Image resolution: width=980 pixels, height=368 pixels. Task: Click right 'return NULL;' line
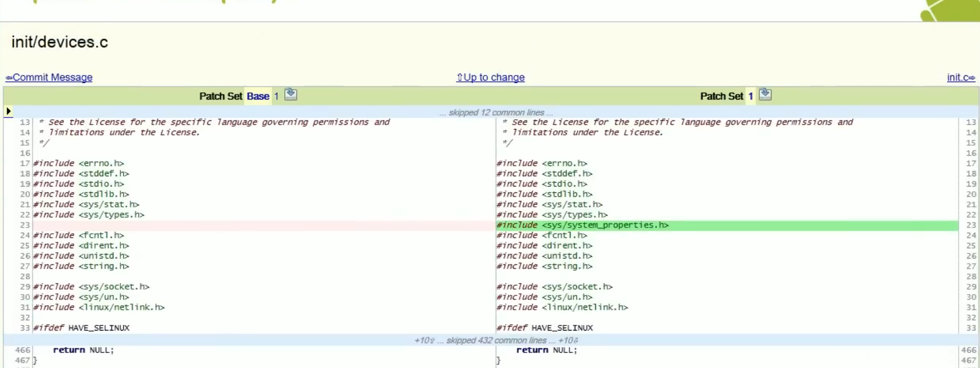[547, 350]
